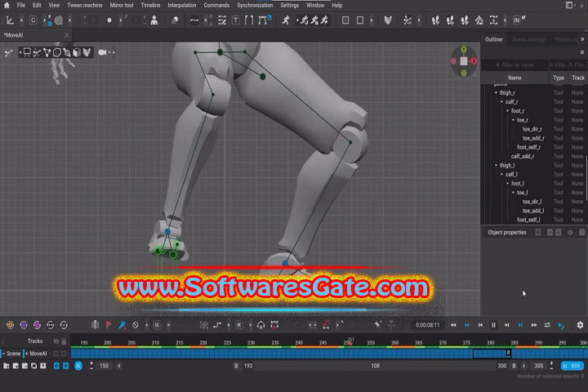Click the Home icon in the menu bar
Viewport: 588px width, 392px height.
pos(7,5)
